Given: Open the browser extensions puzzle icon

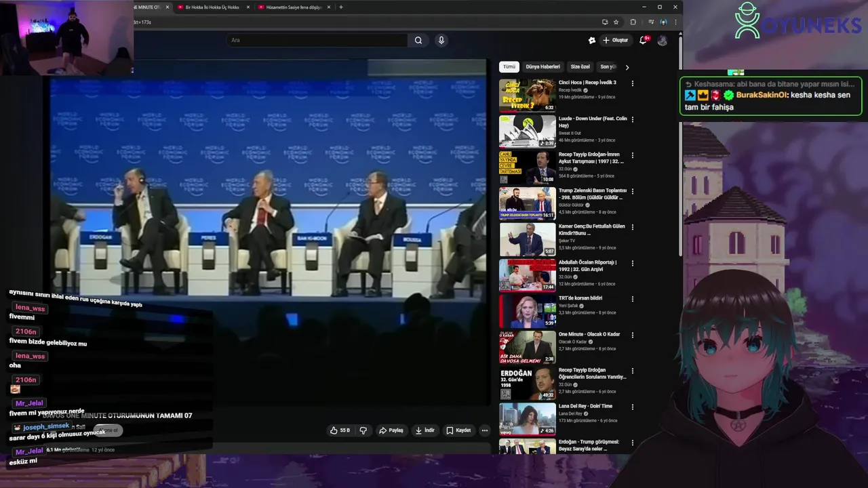Looking at the screenshot, I should [633, 22].
